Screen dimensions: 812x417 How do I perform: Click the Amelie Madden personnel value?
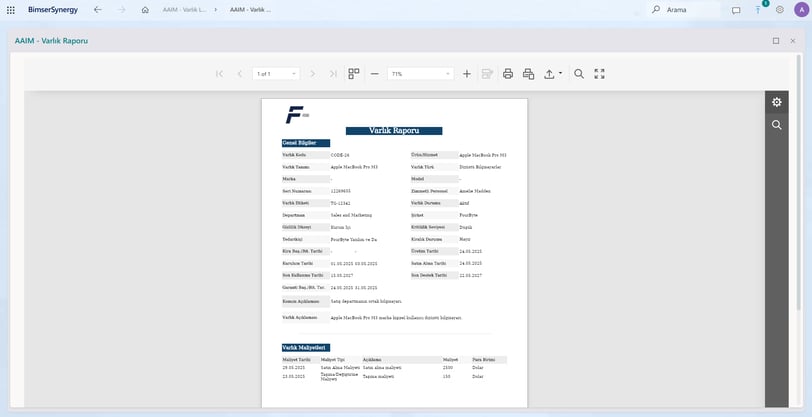pos(475,191)
